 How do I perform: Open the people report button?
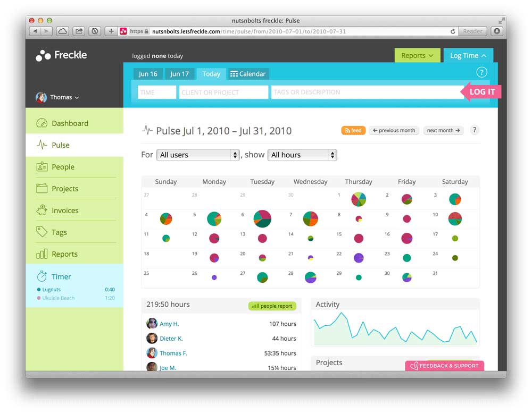(x=272, y=306)
